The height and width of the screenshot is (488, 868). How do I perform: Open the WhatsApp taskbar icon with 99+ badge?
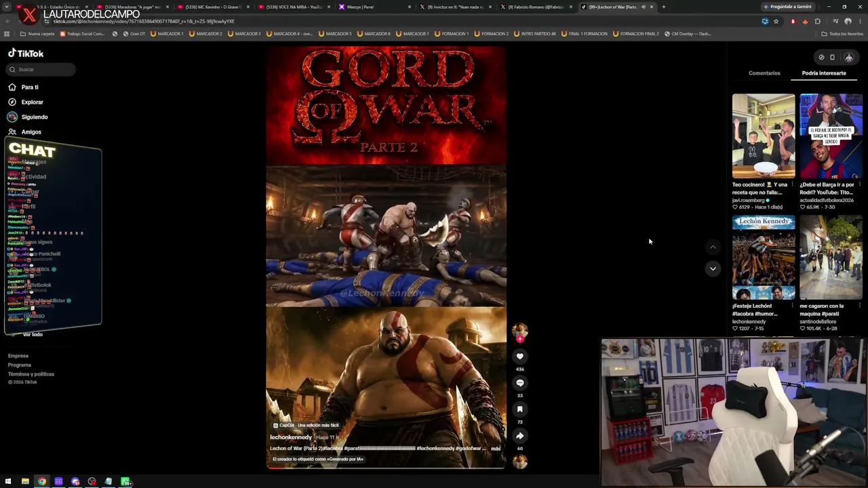pos(125,482)
